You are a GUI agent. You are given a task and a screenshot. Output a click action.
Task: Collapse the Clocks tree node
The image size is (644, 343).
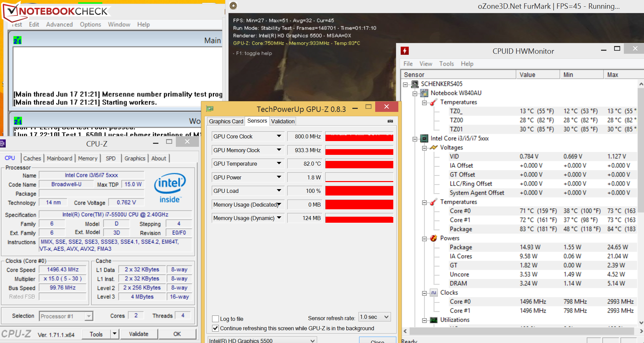click(425, 293)
